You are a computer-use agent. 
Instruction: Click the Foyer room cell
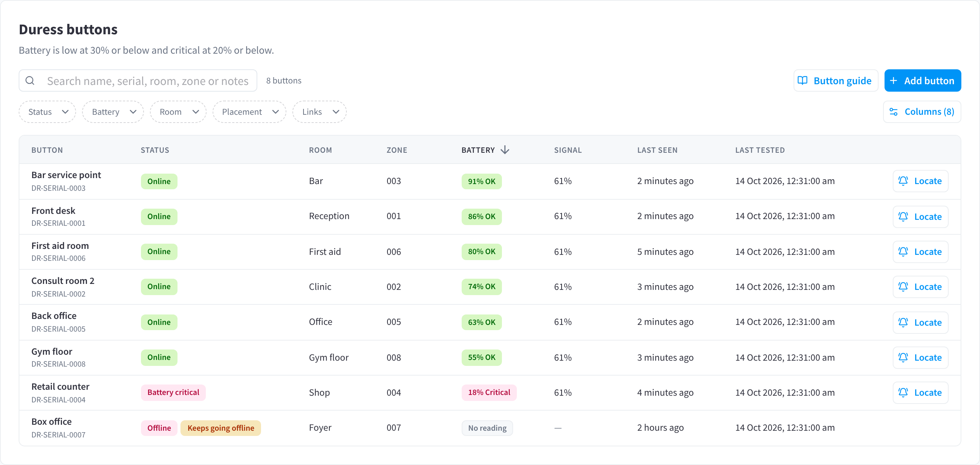point(320,427)
